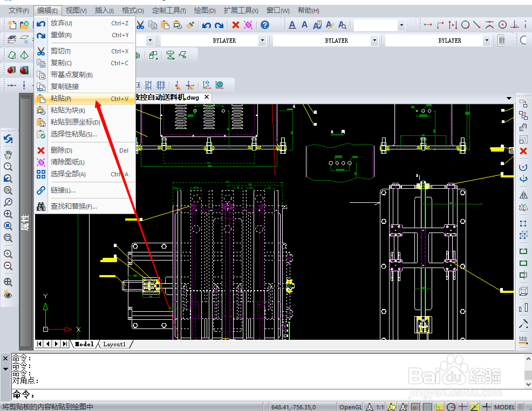Switch to the Layout1 tab
Viewport: 532px width, 411px height.
(114, 344)
